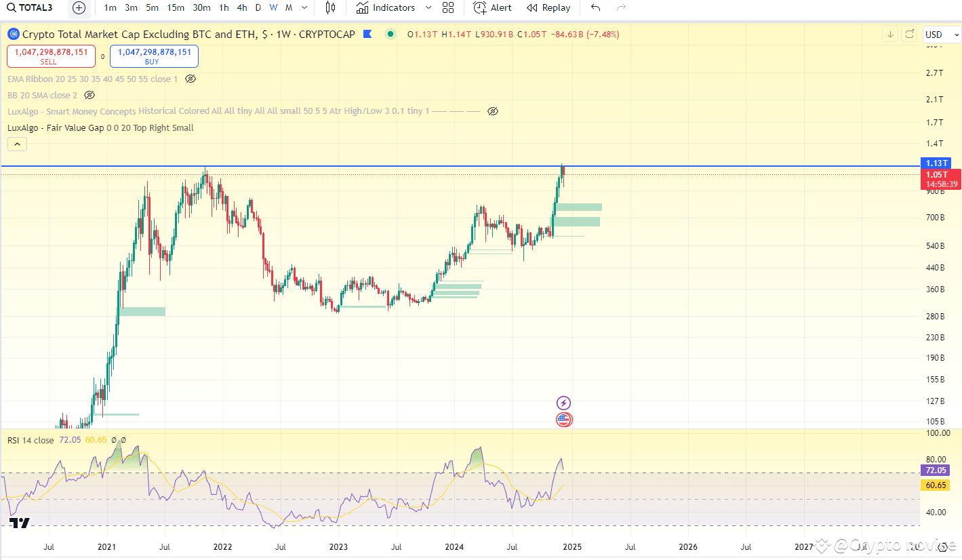Click the red SELL price button
The width and height of the screenshot is (962, 560).
52,56
